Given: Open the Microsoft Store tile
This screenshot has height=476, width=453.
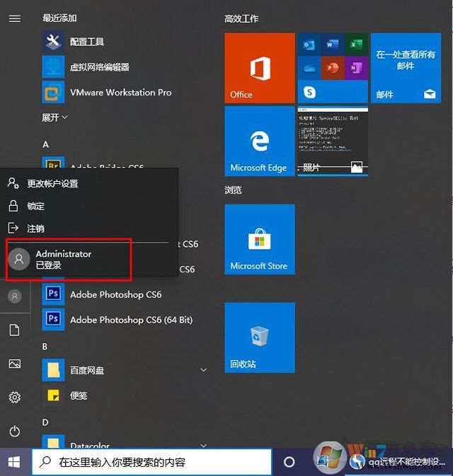Looking at the screenshot, I should (x=260, y=239).
